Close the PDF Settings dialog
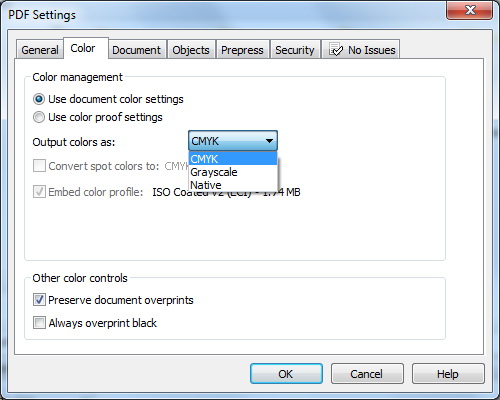This screenshot has height=400, width=500. tap(470, 10)
